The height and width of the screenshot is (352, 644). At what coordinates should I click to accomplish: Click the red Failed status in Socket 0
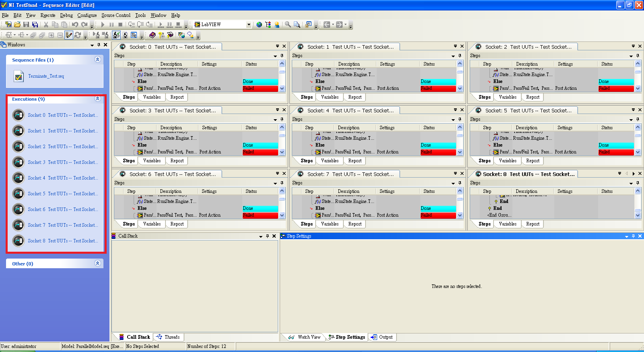pos(260,88)
